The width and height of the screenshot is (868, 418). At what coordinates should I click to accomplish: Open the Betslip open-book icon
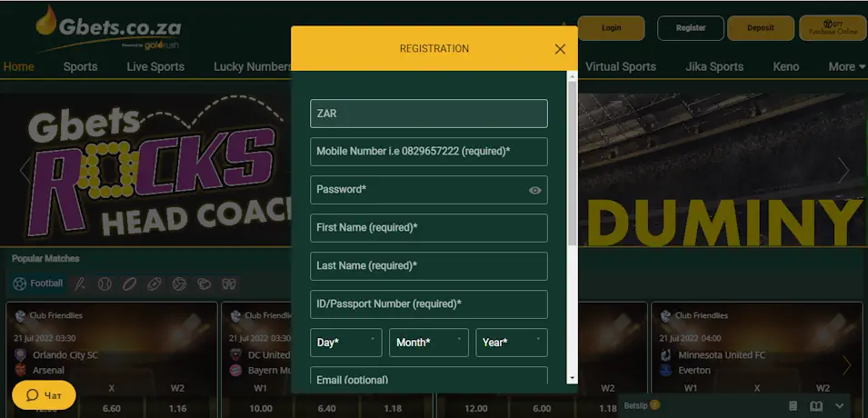coord(816,406)
